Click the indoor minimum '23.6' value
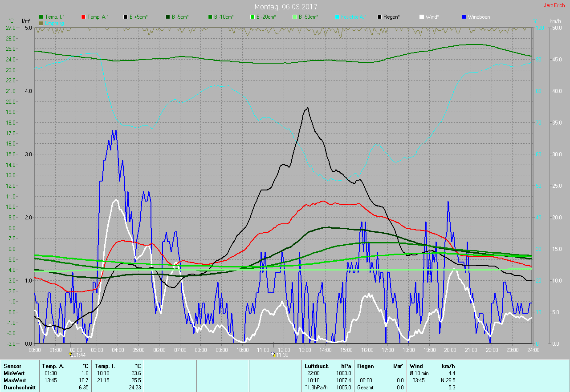 136,373
